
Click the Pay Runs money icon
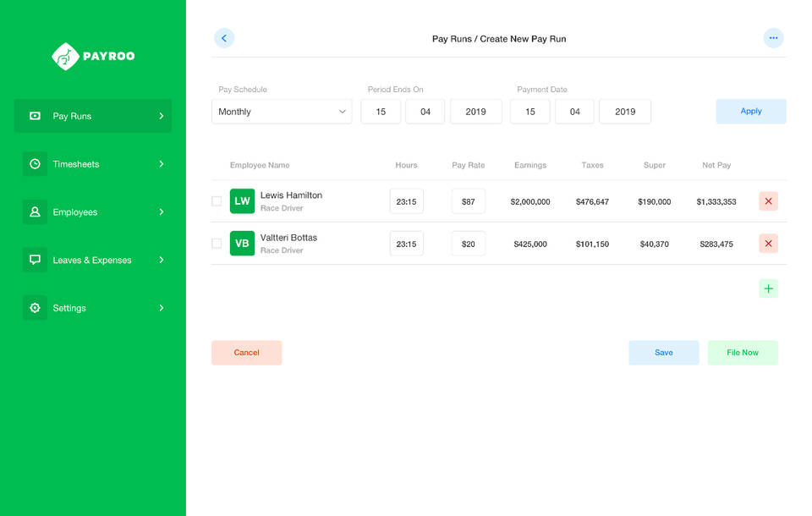click(x=35, y=116)
